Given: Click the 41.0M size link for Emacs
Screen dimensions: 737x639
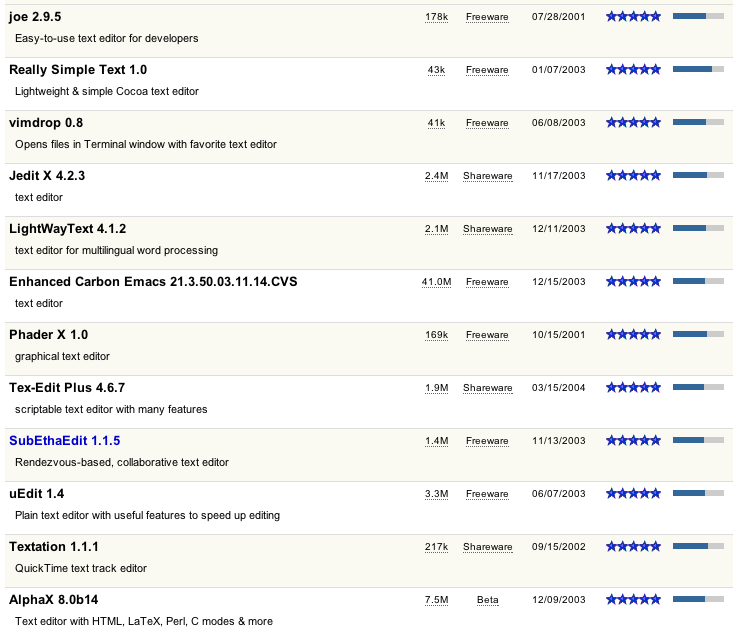Looking at the screenshot, I should [436, 282].
